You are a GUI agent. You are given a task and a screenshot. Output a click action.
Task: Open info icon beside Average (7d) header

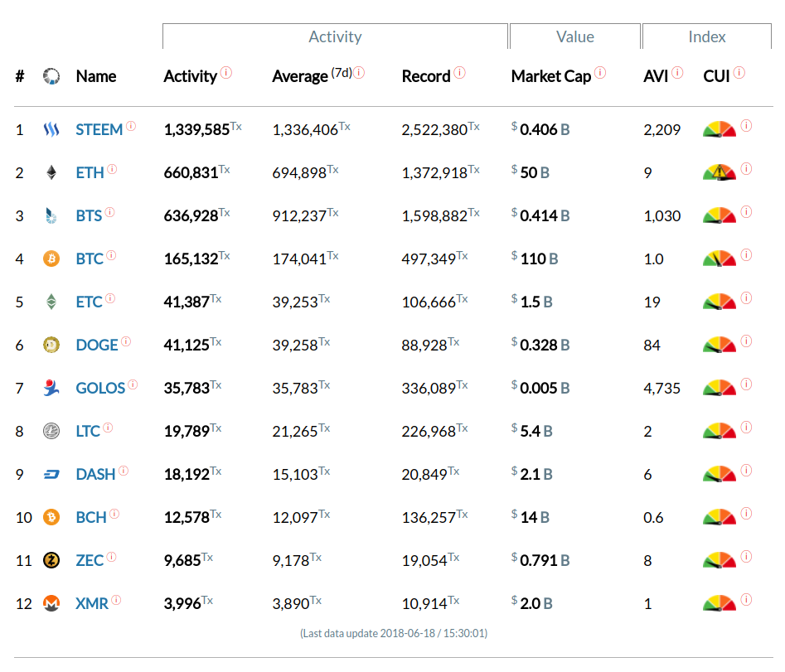tap(359, 73)
